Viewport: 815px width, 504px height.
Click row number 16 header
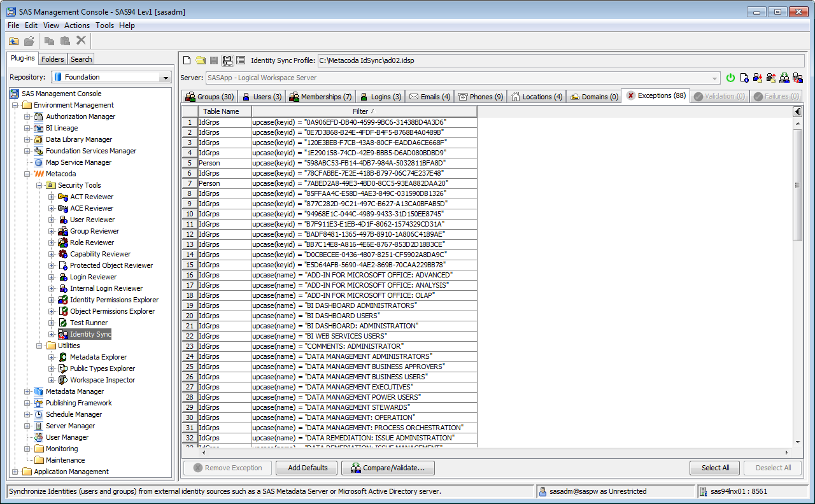190,275
